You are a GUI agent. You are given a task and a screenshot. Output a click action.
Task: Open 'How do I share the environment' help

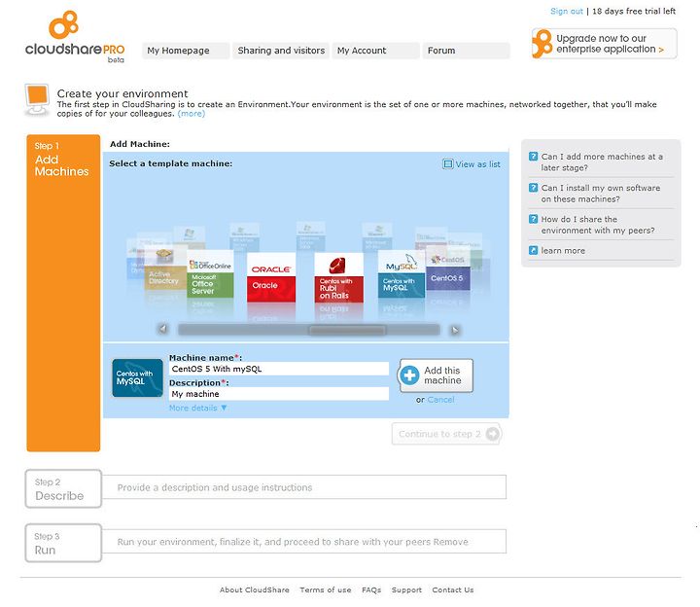point(598,225)
